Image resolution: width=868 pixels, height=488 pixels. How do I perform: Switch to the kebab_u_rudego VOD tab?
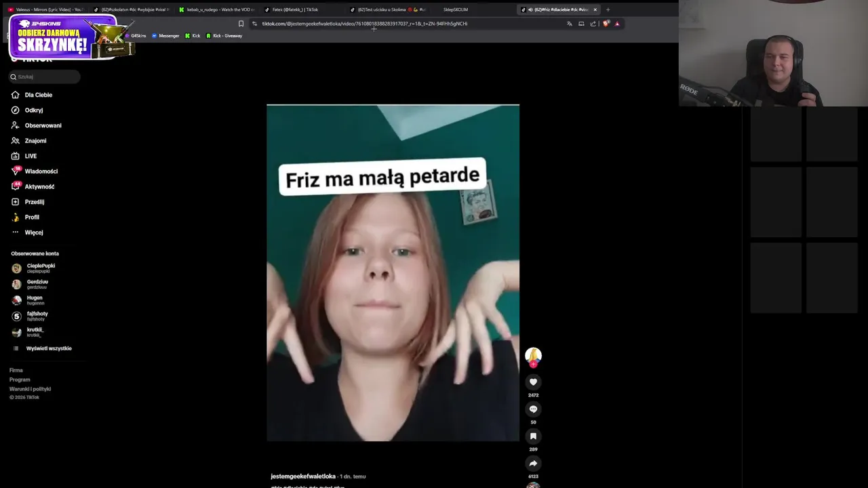(x=216, y=9)
